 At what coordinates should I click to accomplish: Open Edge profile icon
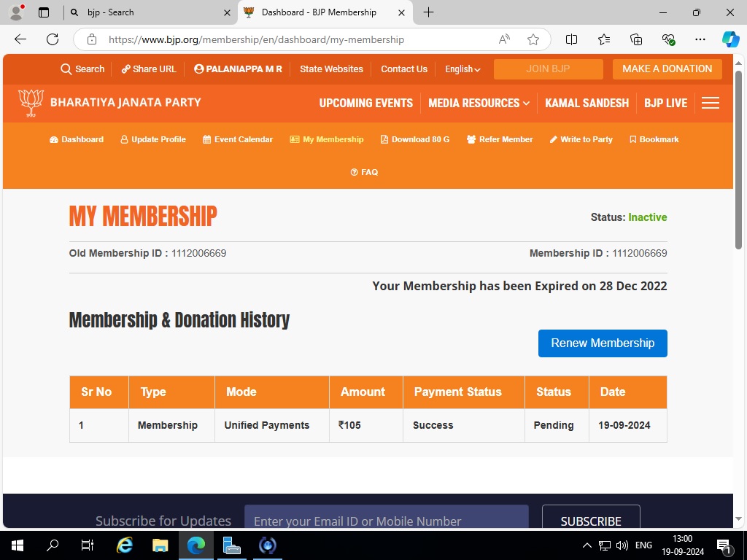click(16, 12)
